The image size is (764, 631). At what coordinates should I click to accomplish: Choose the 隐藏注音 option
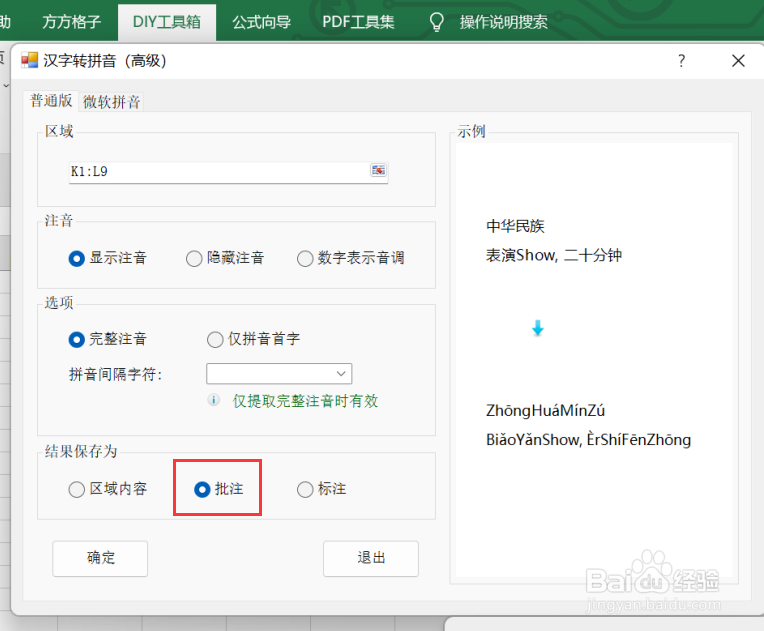pyautogui.click(x=225, y=258)
